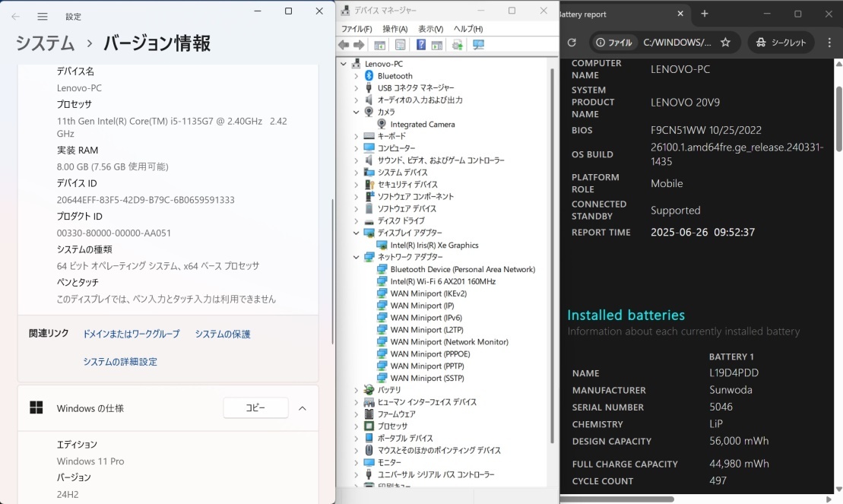This screenshot has width=843, height=504.
Task: Collapse the ネットワーク アダプター tree node
Action: (x=356, y=257)
